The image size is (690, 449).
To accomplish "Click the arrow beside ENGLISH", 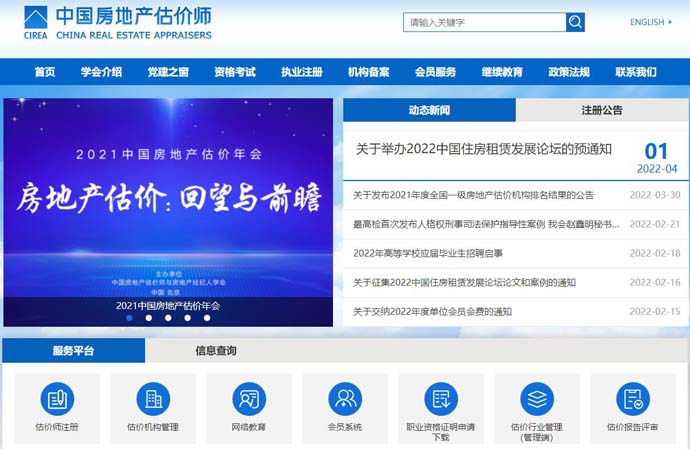I will 670,22.
